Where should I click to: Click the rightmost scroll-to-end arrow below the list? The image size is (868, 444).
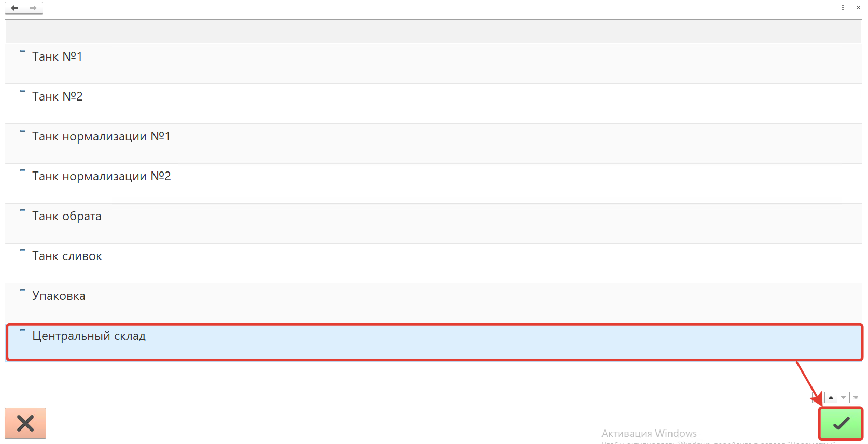856,398
